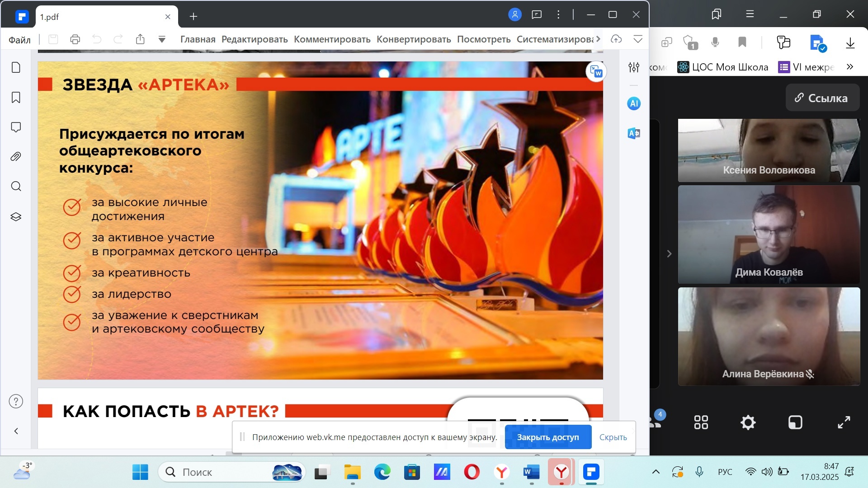This screenshot has height=488, width=868.
Task: Open the search magnifier in PDF sidebar
Action: [x=16, y=187]
